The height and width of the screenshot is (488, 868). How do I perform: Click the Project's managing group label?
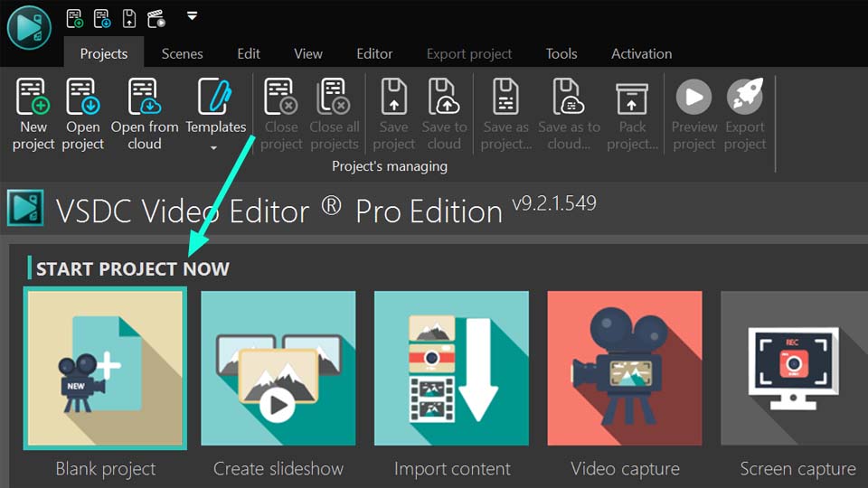click(x=390, y=166)
